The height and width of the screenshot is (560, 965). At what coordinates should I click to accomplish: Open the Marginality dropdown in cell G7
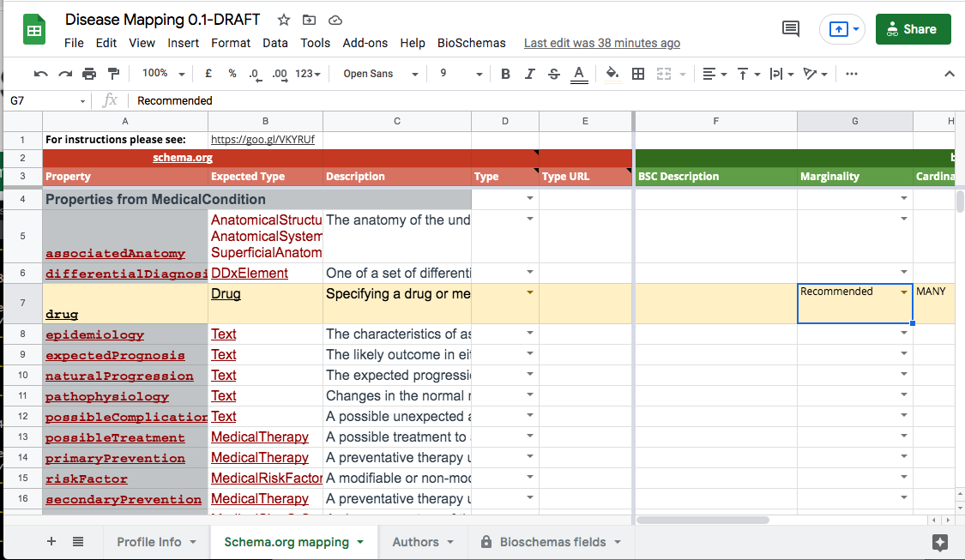tap(904, 292)
